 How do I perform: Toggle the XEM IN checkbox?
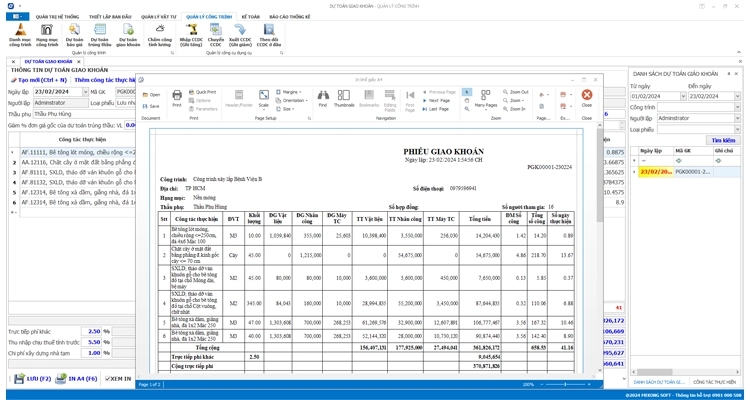coord(110,379)
